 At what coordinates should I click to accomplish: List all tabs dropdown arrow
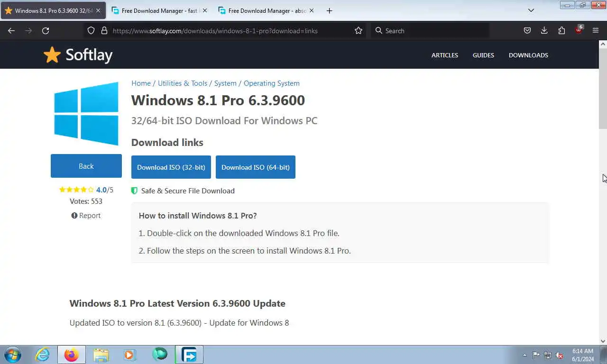click(531, 10)
